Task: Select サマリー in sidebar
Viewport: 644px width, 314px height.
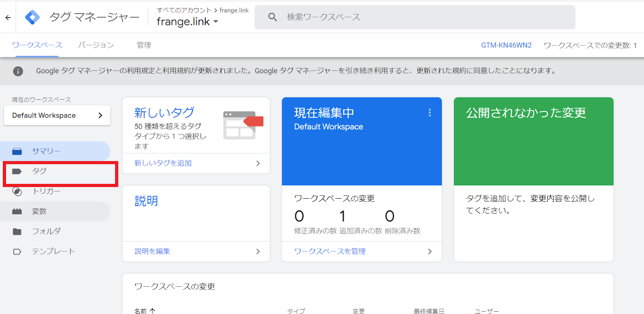Action: click(55, 151)
